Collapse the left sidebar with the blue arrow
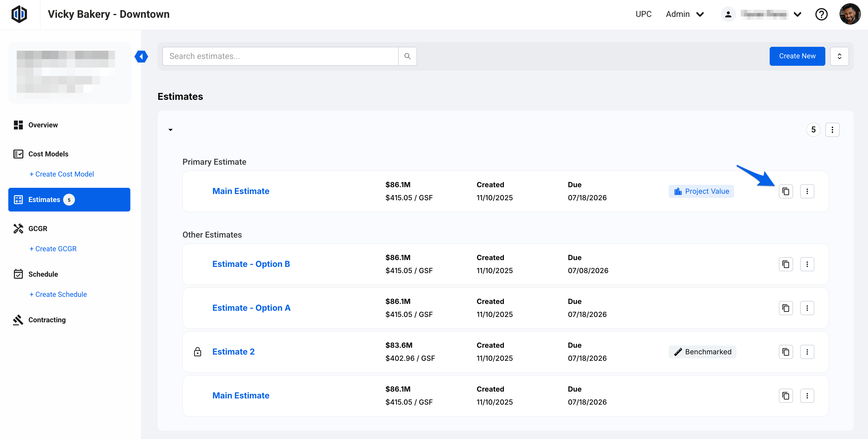The width and height of the screenshot is (868, 439). tap(141, 56)
